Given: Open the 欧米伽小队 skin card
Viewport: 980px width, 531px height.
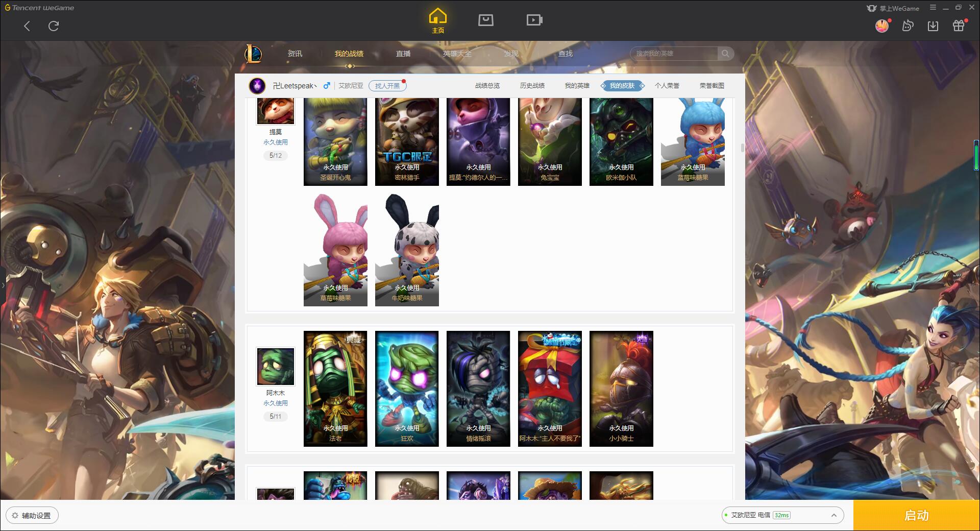Looking at the screenshot, I should [x=621, y=141].
